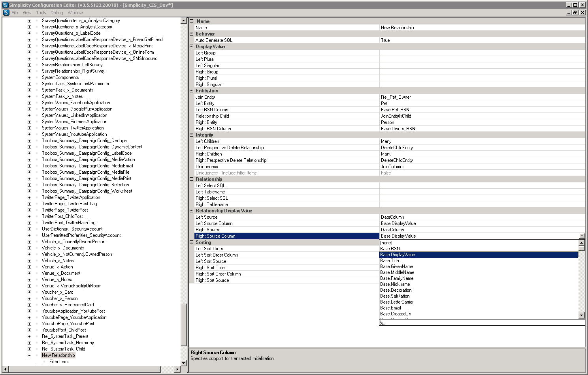Collapse the Integrity category
The image size is (588, 375).
192,135
